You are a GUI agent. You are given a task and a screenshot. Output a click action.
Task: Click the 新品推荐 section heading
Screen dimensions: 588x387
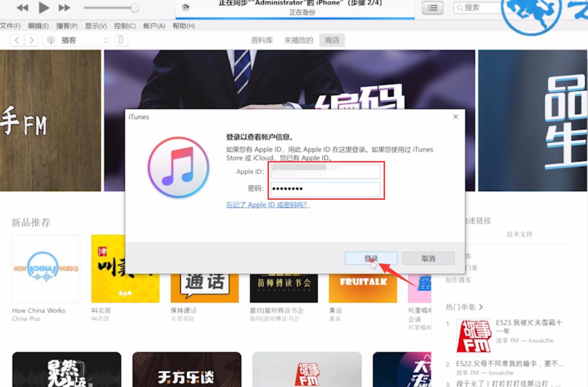coord(31,223)
